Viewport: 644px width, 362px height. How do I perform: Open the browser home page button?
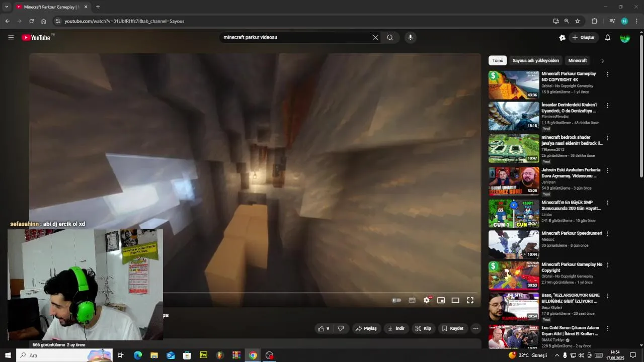coord(44,21)
